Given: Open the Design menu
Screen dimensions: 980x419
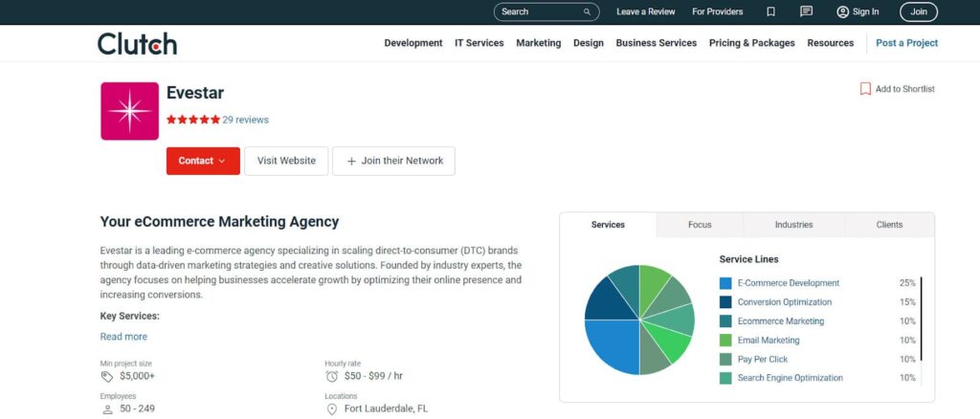Looking at the screenshot, I should point(589,43).
